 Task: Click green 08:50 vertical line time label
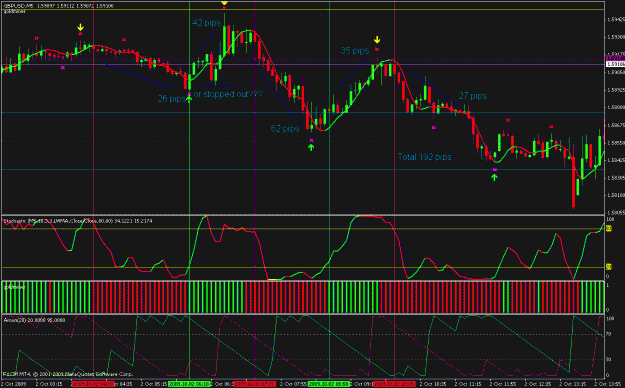pyautogui.click(x=329, y=384)
